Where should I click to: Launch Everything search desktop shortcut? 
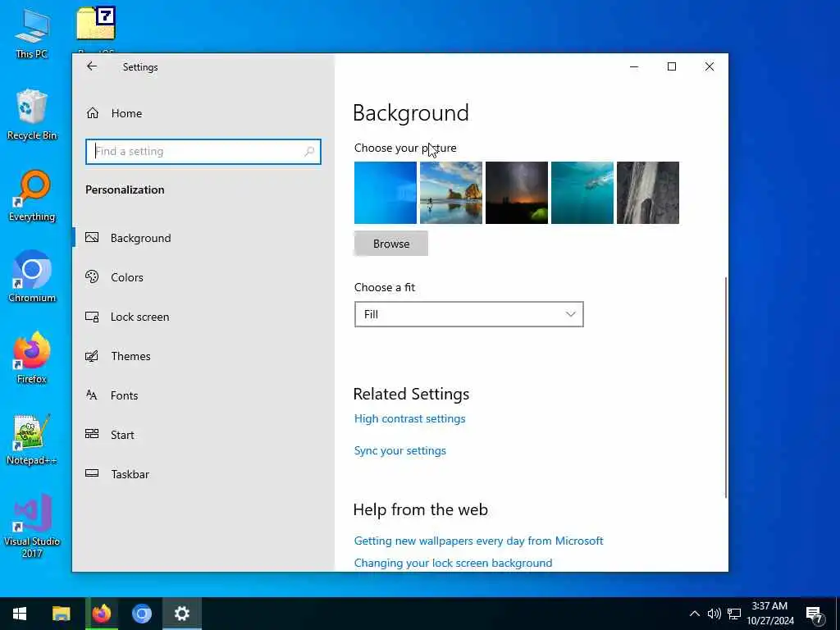tap(32, 196)
